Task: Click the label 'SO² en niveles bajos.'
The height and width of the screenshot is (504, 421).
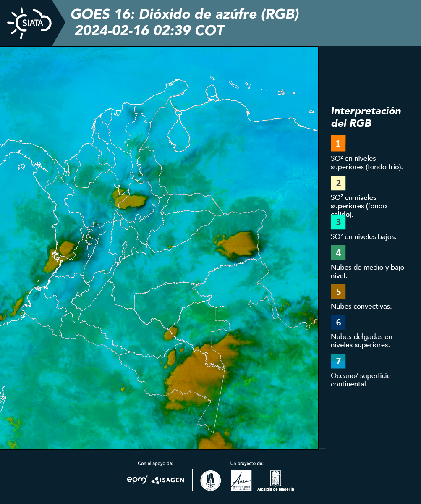Action: pos(363,236)
